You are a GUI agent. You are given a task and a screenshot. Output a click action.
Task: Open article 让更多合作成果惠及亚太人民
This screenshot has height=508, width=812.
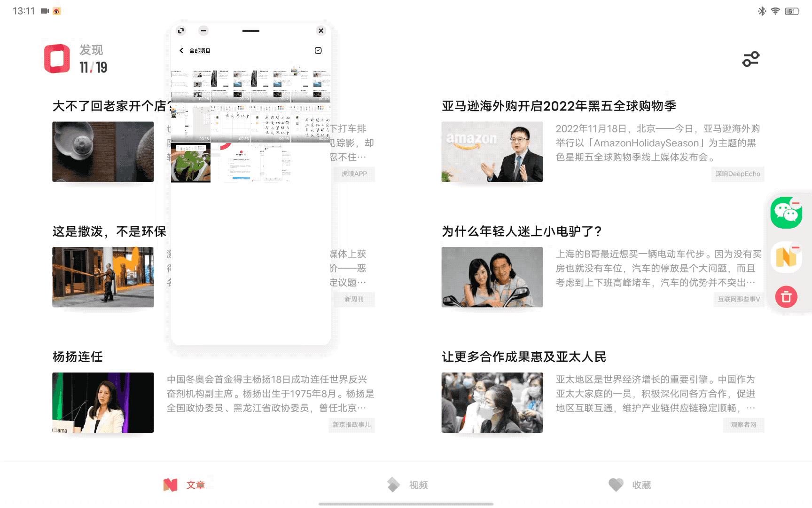tap(524, 357)
